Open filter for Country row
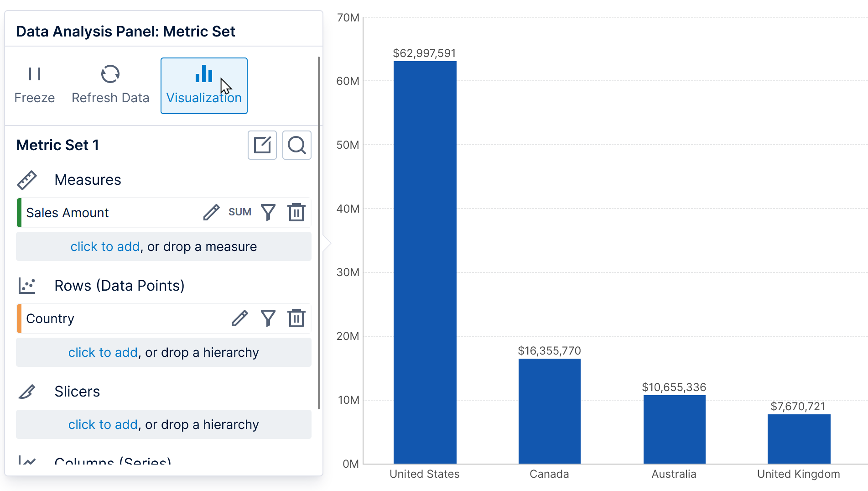This screenshot has height=491, width=868. [268, 319]
